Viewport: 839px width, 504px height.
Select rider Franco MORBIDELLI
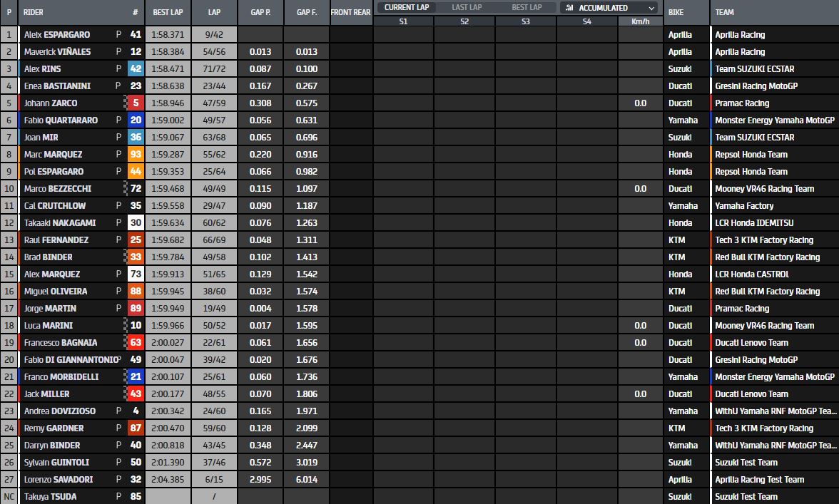click(x=61, y=377)
